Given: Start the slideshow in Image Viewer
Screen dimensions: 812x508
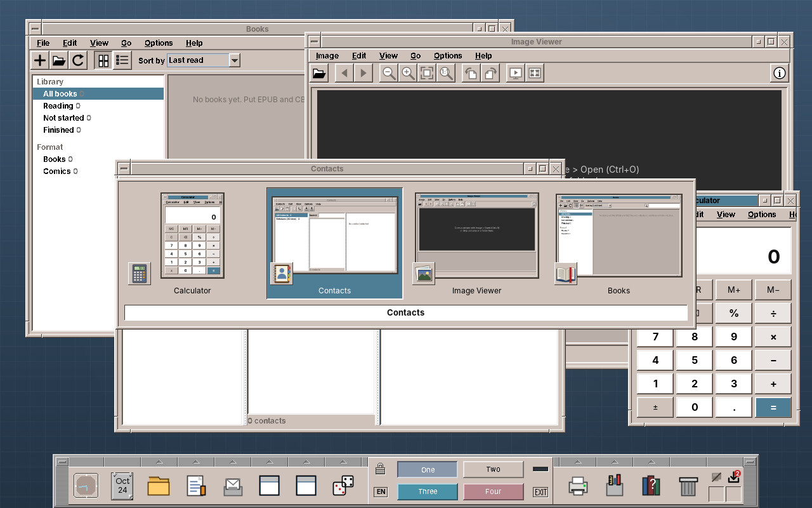Looking at the screenshot, I should [516, 73].
